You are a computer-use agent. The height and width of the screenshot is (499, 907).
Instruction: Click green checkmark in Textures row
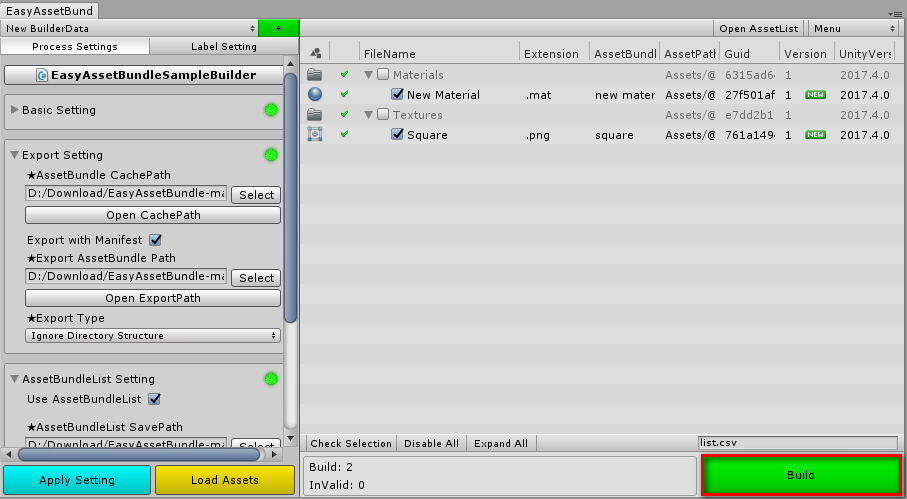pyautogui.click(x=345, y=114)
